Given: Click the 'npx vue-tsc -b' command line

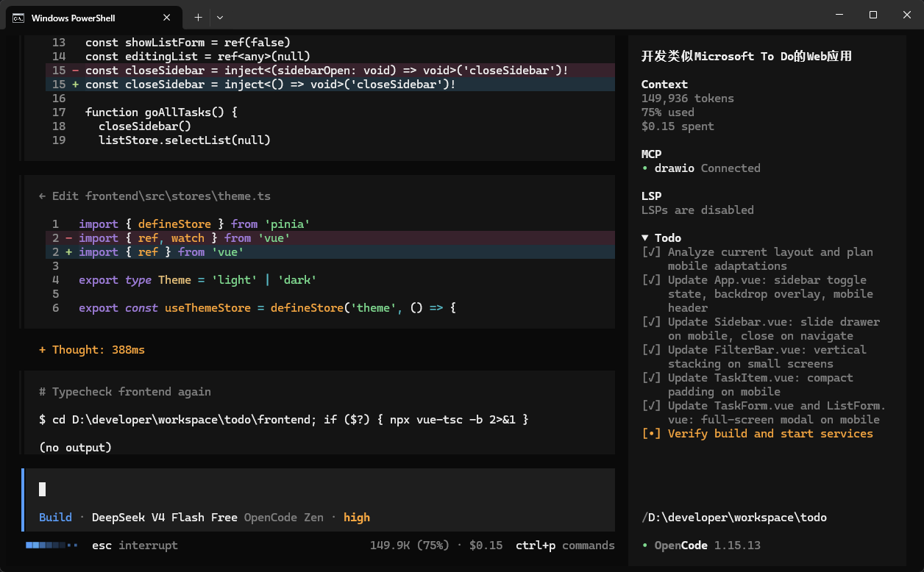Looking at the screenshot, I should 284,420.
